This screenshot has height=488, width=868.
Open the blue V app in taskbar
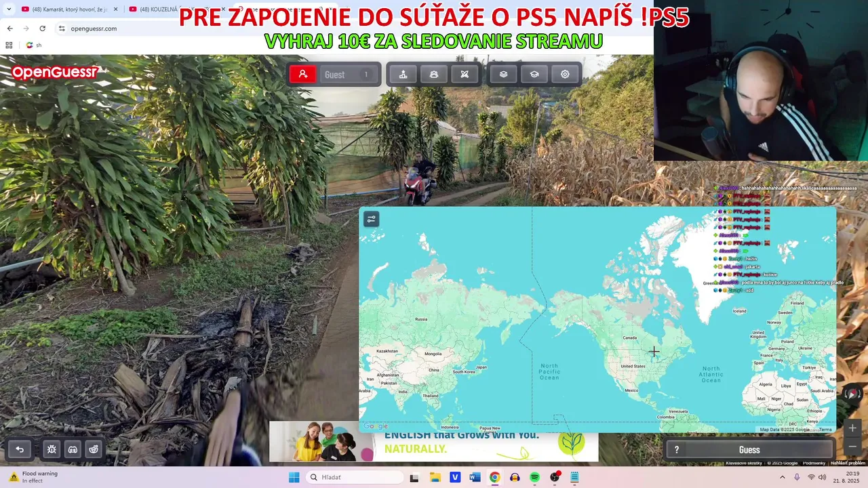454,477
